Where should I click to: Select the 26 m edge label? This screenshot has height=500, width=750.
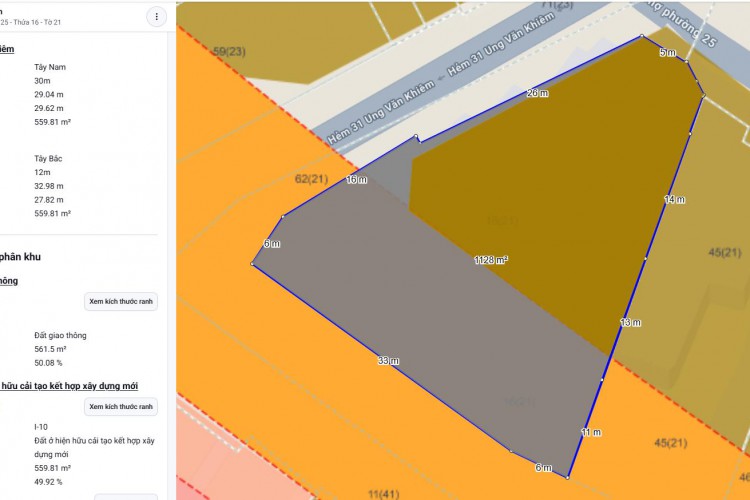click(537, 93)
